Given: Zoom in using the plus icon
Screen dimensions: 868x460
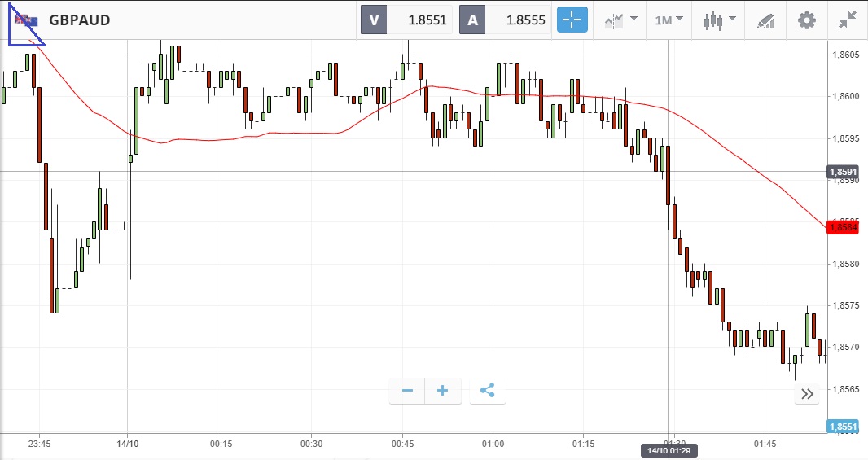Looking at the screenshot, I should click(x=443, y=391).
